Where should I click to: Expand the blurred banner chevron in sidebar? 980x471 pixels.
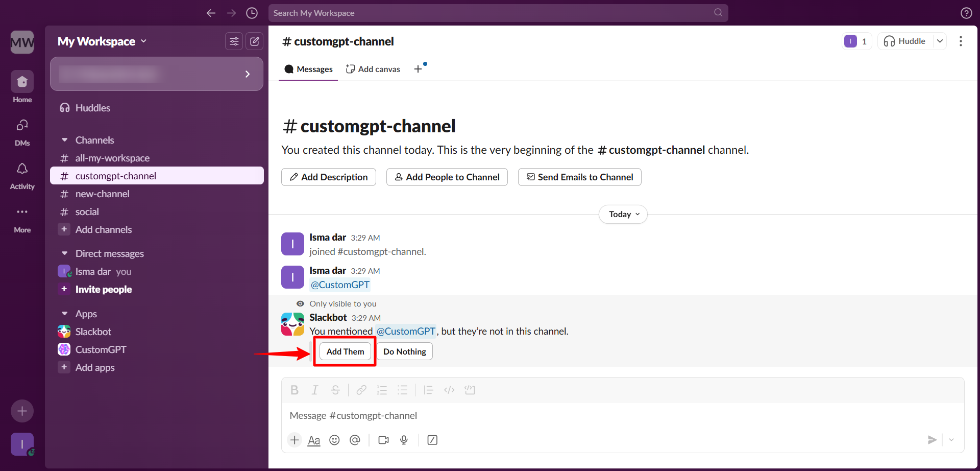(248, 74)
